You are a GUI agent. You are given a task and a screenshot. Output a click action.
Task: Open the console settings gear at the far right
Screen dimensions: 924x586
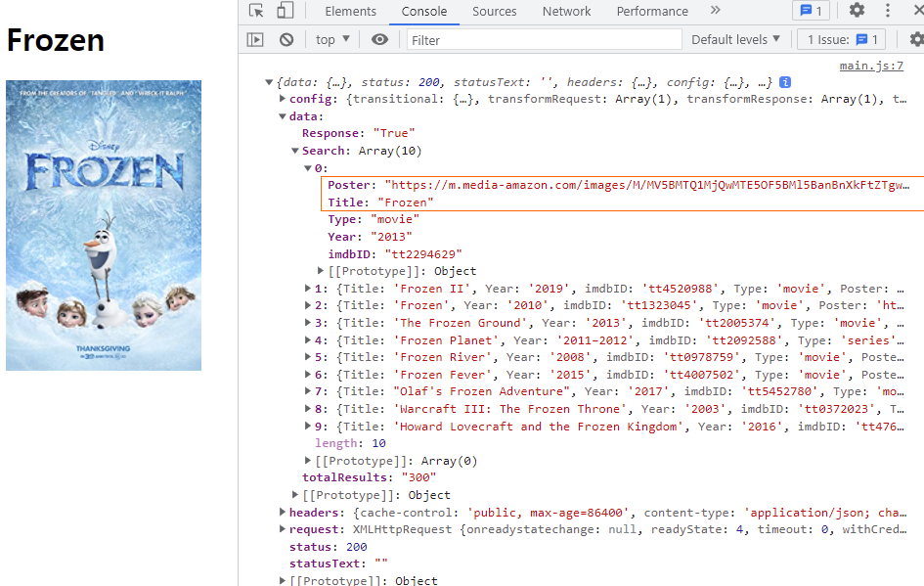tap(916, 39)
